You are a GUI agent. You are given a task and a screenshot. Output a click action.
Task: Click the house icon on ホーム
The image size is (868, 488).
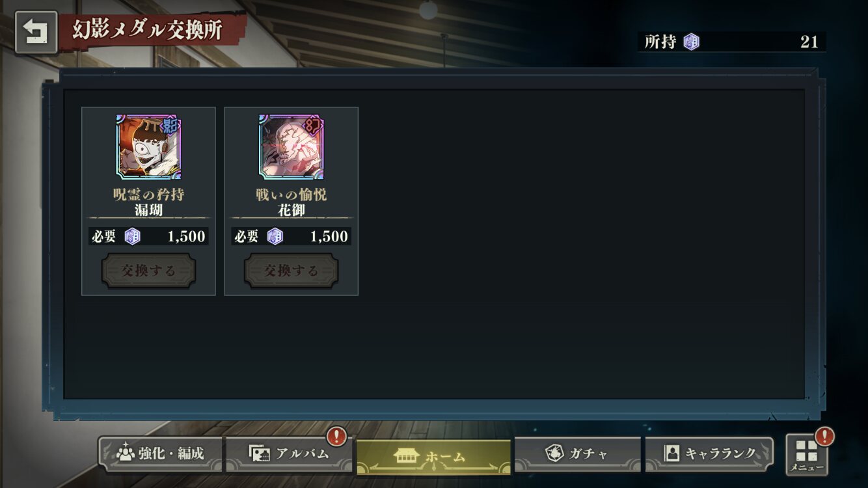pyautogui.click(x=407, y=456)
